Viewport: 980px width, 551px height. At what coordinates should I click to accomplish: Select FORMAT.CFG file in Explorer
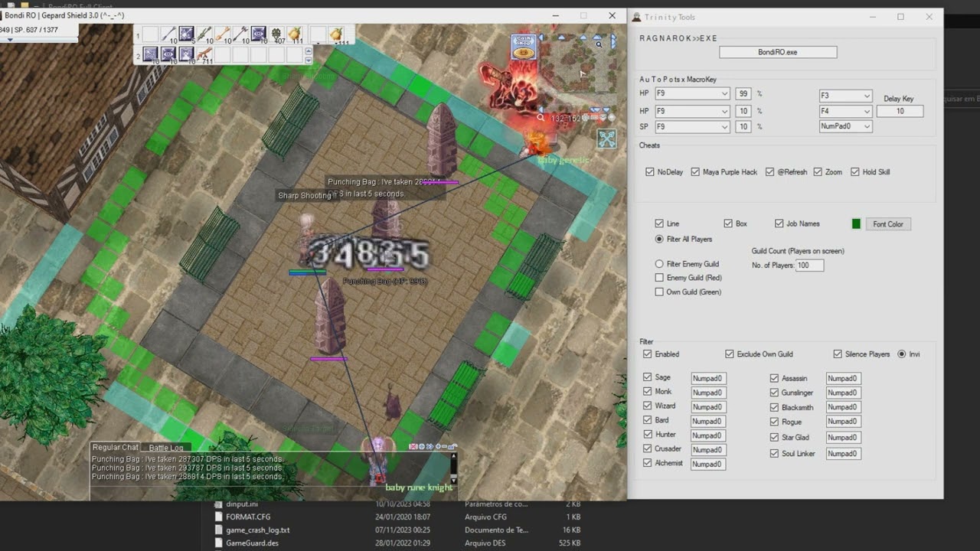(248, 517)
